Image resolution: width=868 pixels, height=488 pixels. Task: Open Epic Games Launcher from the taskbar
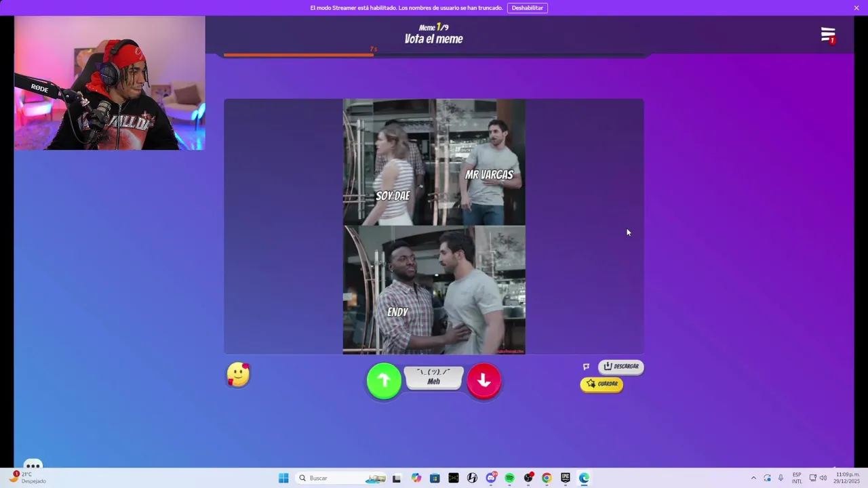(566, 478)
